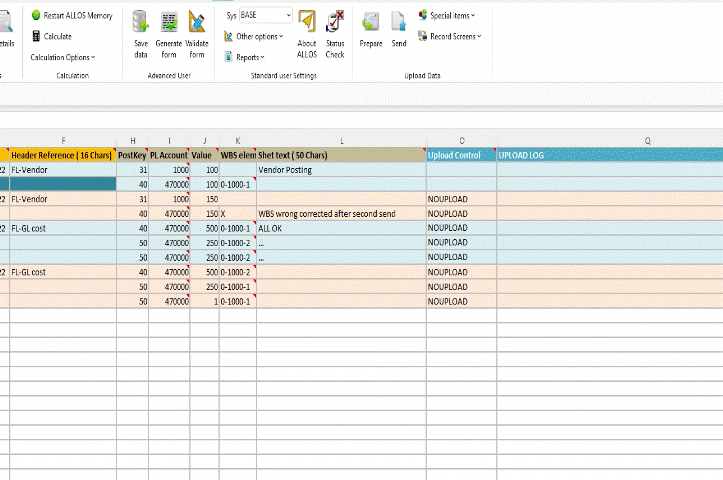Image resolution: width=723 pixels, height=480 pixels.
Task: Run the Status Check
Action: 335,23
